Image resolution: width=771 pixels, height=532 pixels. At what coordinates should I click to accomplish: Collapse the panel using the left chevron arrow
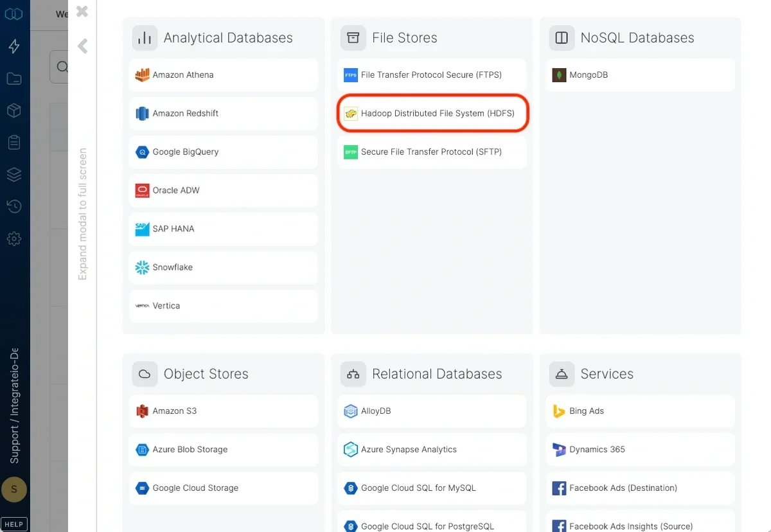[x=82, y=46]
